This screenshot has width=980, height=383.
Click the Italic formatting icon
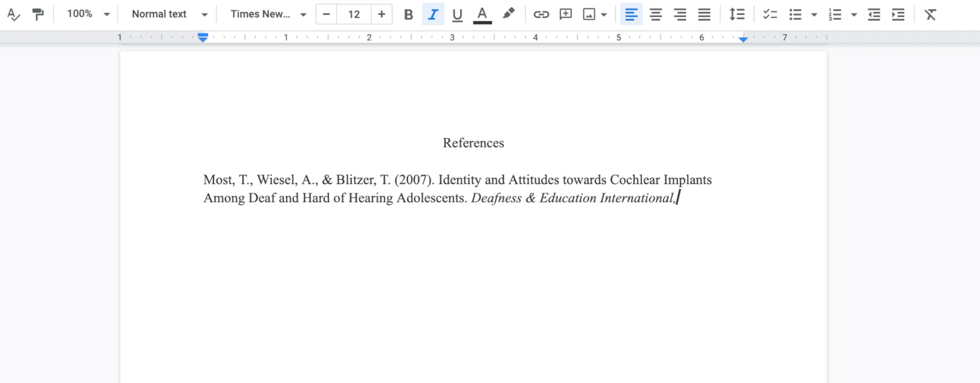point(432,14)
